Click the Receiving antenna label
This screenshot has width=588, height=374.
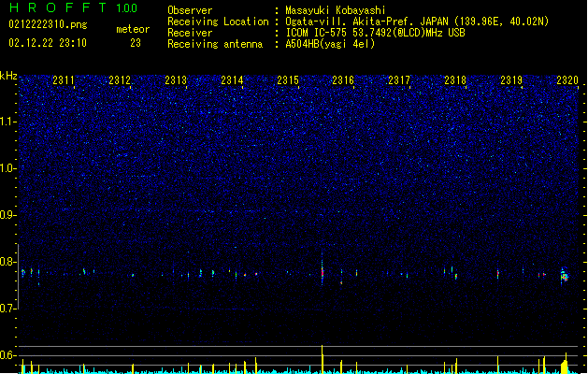(x=215, y=44)
